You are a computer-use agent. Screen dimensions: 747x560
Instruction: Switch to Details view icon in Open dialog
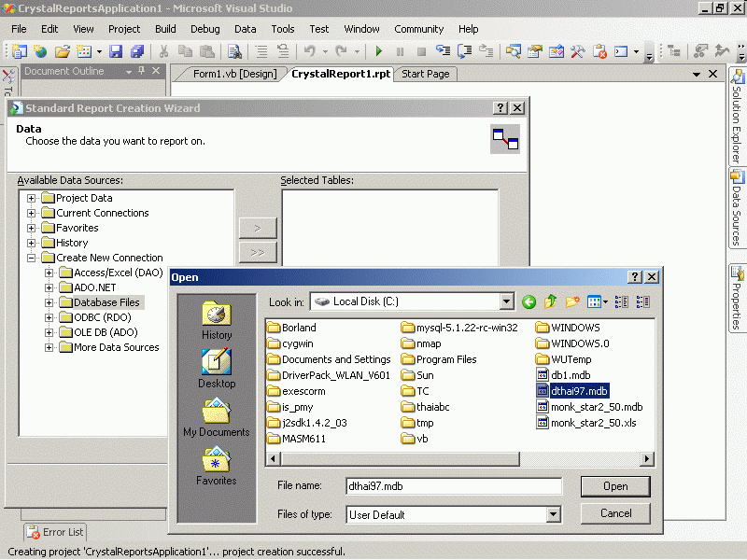[x=642, y=301]
